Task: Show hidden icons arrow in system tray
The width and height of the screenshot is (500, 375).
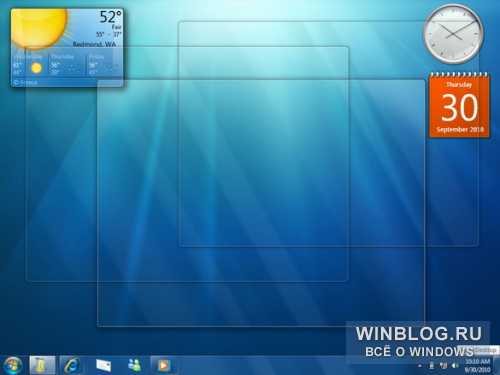Action: point(420,366)
